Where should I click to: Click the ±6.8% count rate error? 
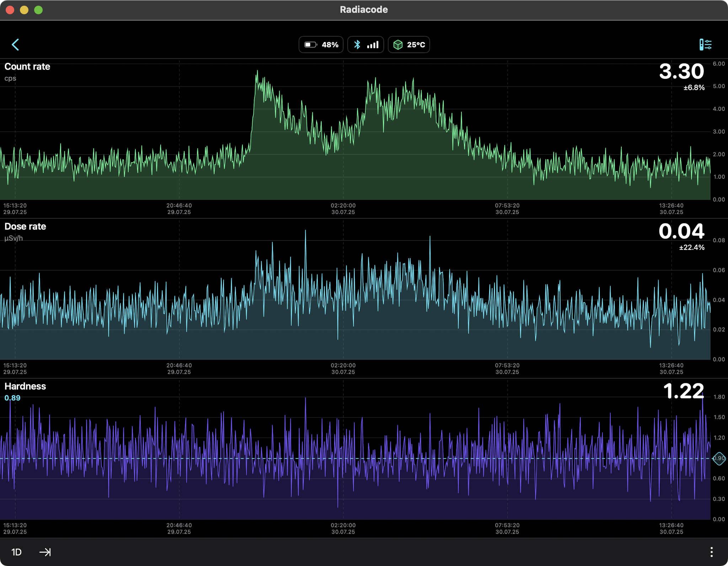(694, 88)
